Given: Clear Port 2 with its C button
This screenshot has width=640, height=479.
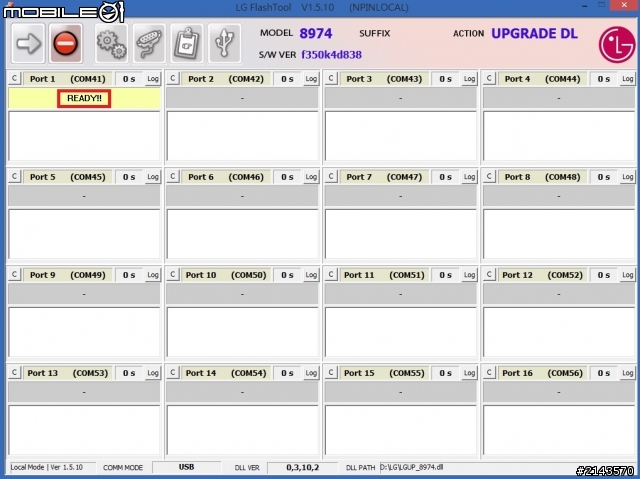Looking at the screenshot, I should click(173, 78).
